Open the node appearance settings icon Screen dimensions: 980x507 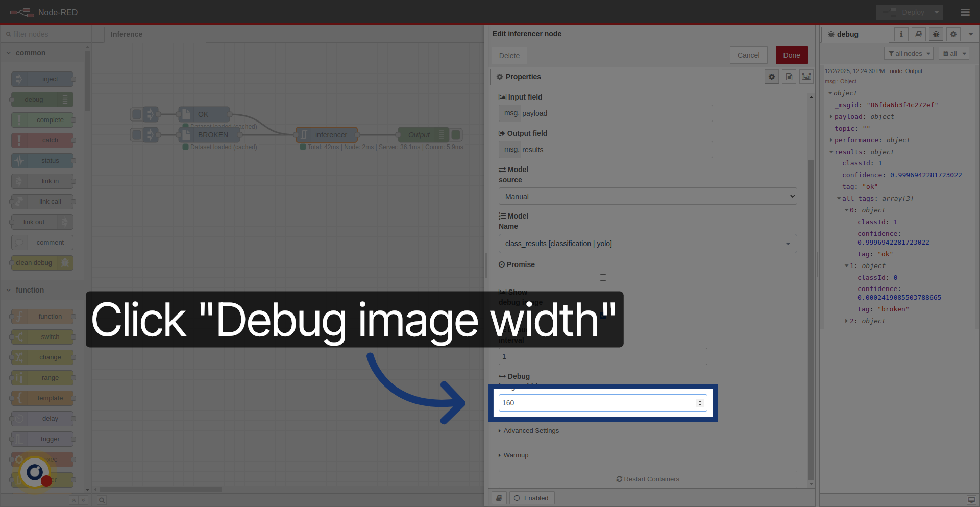point(806,77)
